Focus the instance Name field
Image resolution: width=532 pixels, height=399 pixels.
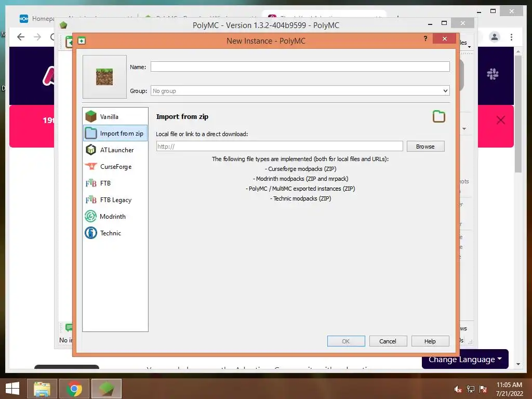pos(300,66)
